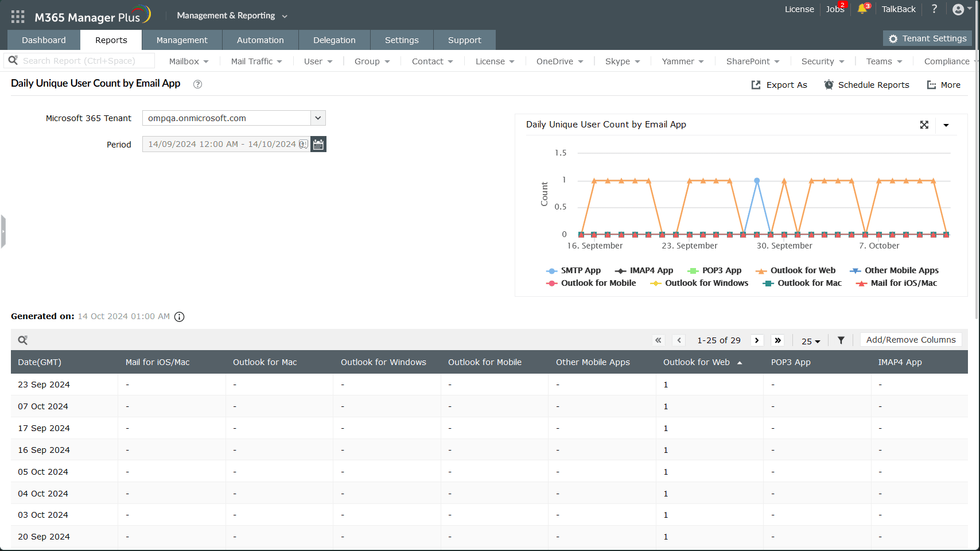Open the Mailbox reports dropdown
This screenshot has width=980, height=551.
coord(189,61)
